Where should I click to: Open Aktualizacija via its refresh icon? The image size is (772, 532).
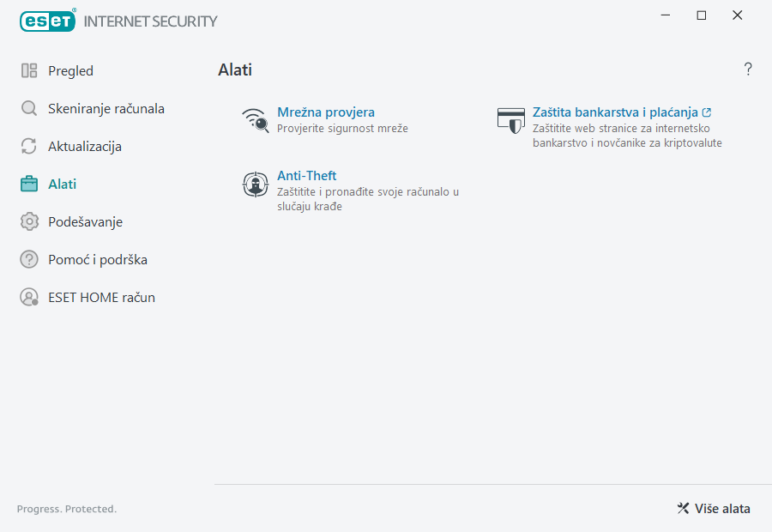(x=29, y=146)
